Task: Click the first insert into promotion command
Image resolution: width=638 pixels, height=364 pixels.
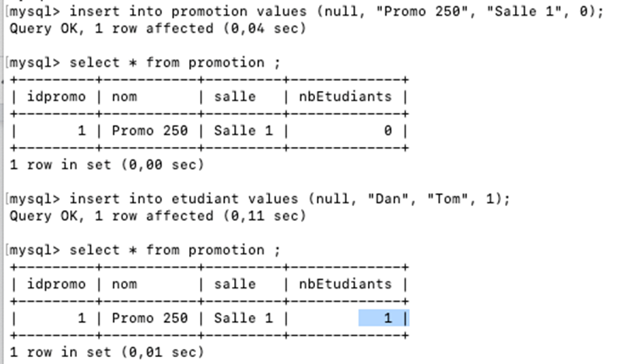Action: [336, 12]
